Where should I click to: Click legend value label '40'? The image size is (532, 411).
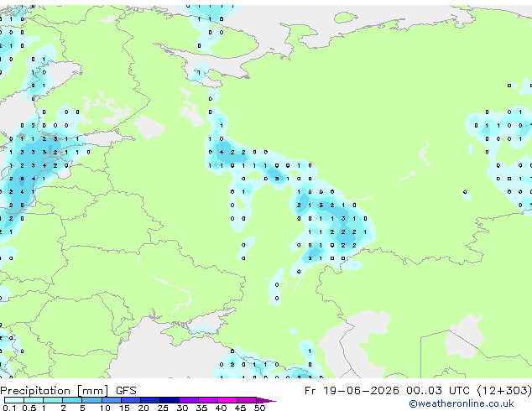[222, 408]
